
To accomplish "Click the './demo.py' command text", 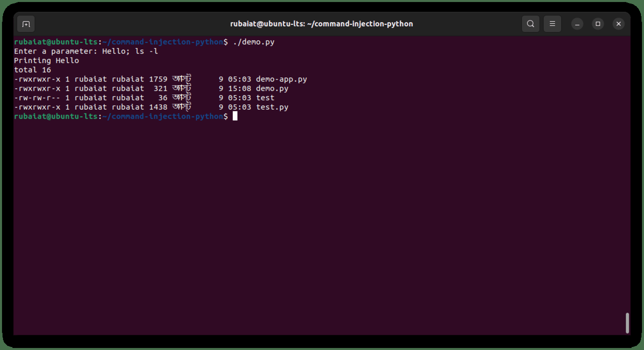I will coord(254,42).
